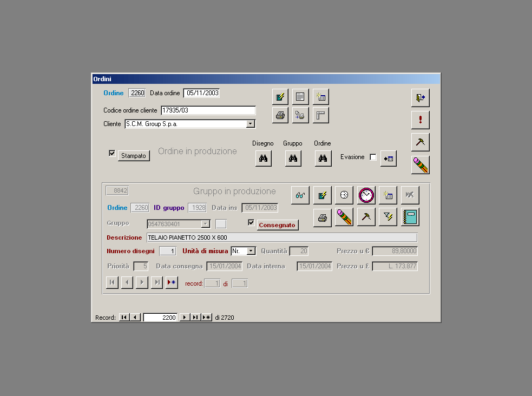This screenshot has height=396, width=532.
Task: Click the filter with lightning icon
Action: 388,217
